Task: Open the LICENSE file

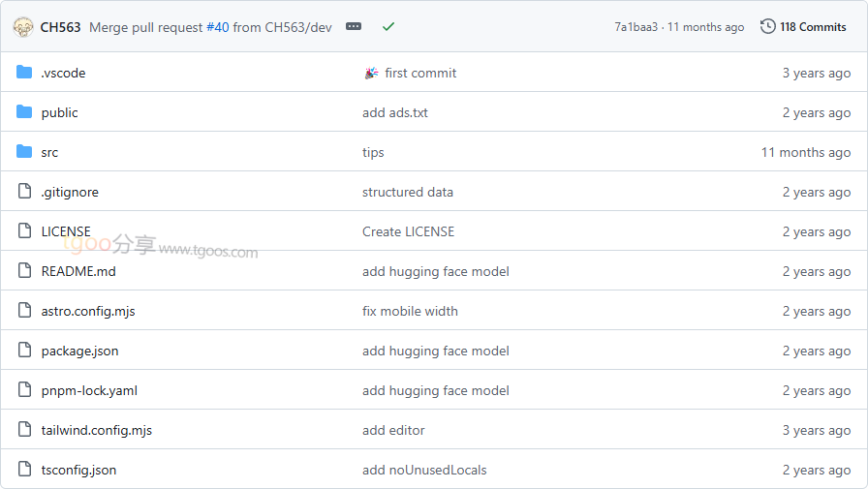Action: click(x=66, y=231)
